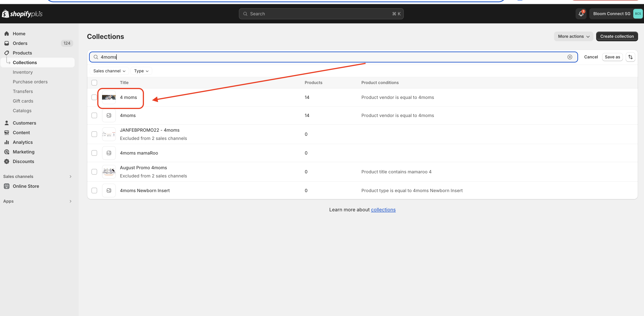Click the Save as button
The height and width of the screenshot is (316, 644).
pyautogui.click(x=612, y=57)
